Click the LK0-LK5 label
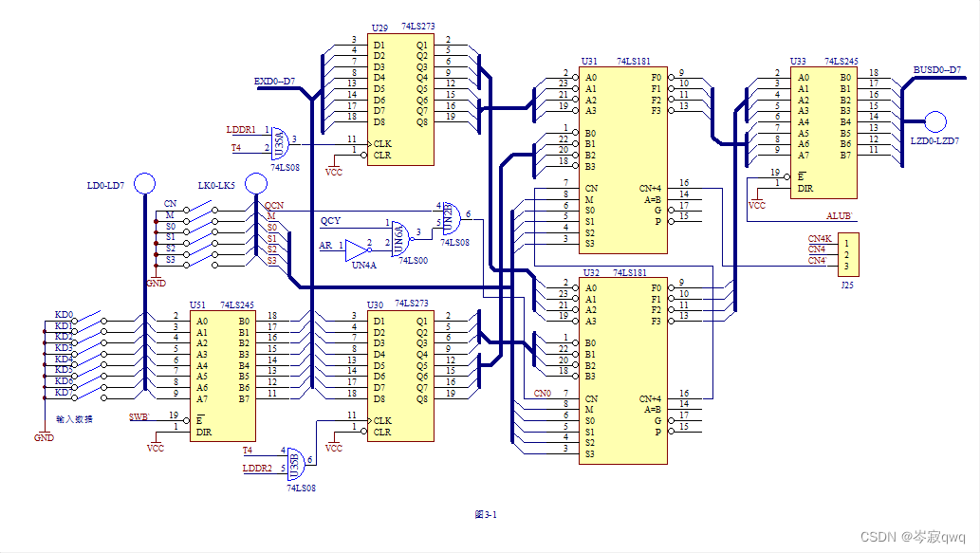The image size is (980, 553). (x=216, y=186)
